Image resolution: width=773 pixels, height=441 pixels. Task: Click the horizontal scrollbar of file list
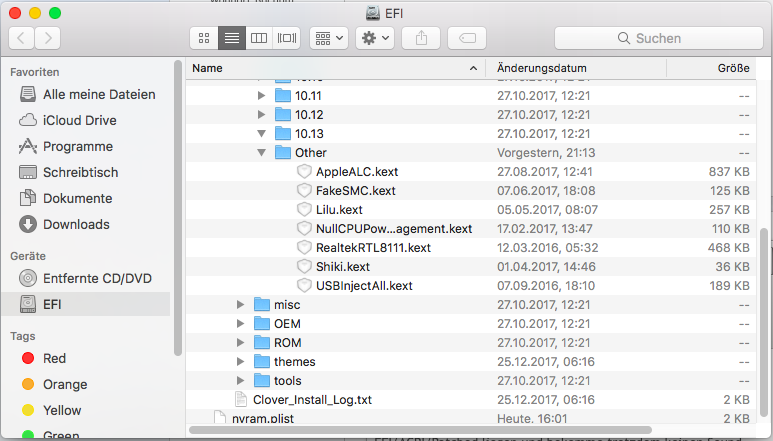(x=421, y=430)
